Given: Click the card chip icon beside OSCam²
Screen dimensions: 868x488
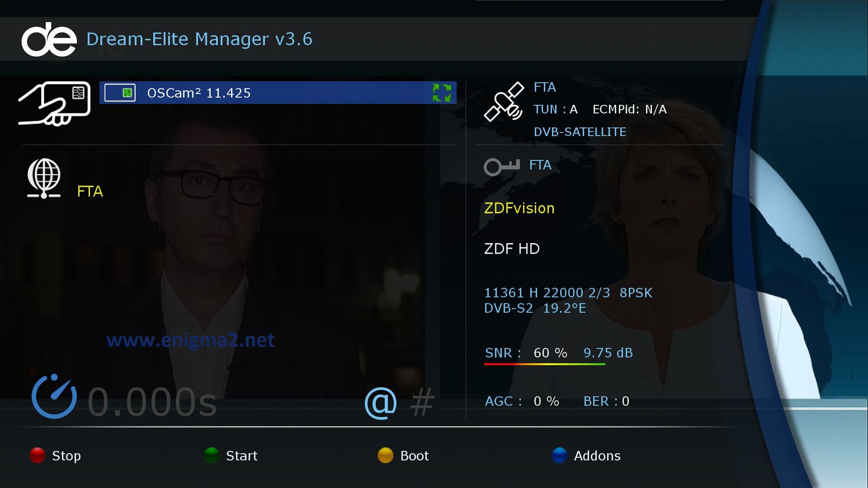Looking at the screenshot, I should point(120,93).
